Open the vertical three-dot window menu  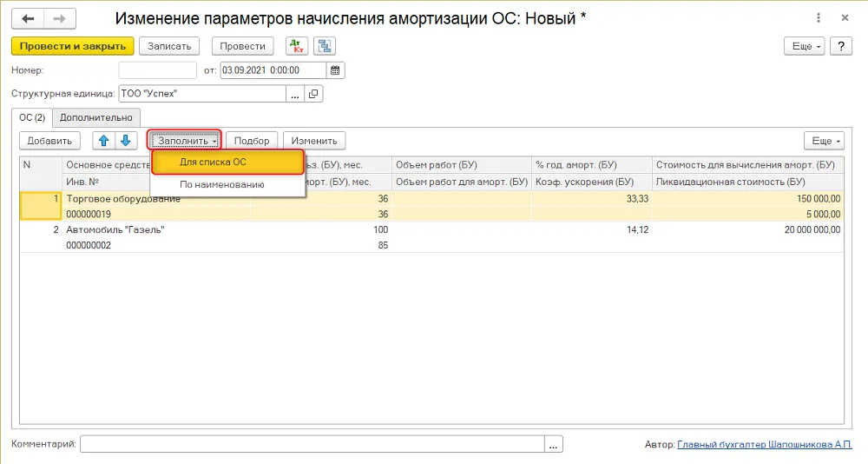[819, 18]
